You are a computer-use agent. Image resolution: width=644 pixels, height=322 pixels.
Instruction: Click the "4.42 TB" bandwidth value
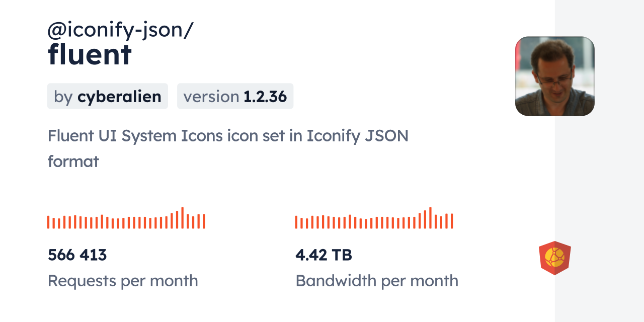[x=324, y=255]
